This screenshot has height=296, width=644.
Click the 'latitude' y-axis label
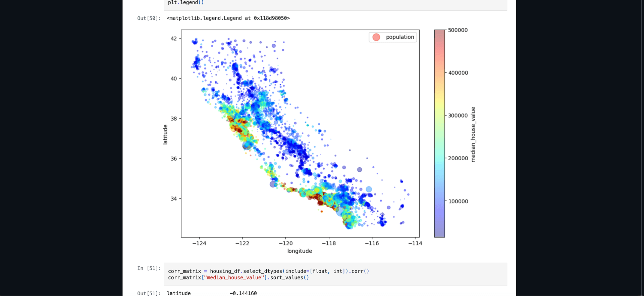click(165, 134)
